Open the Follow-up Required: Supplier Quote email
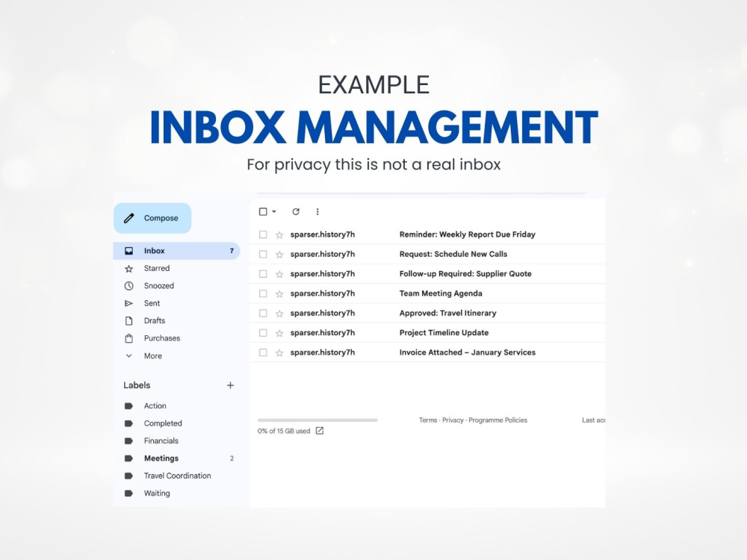The width and height of the screenshot is (747, 560). [x=427, y=274]
